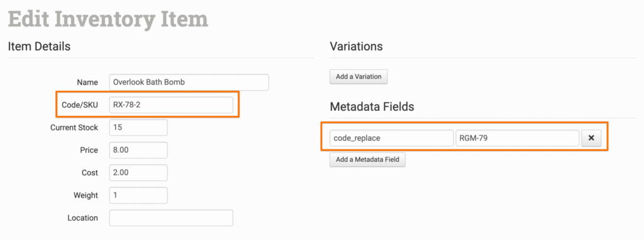Click the Item Details section header

39,47
